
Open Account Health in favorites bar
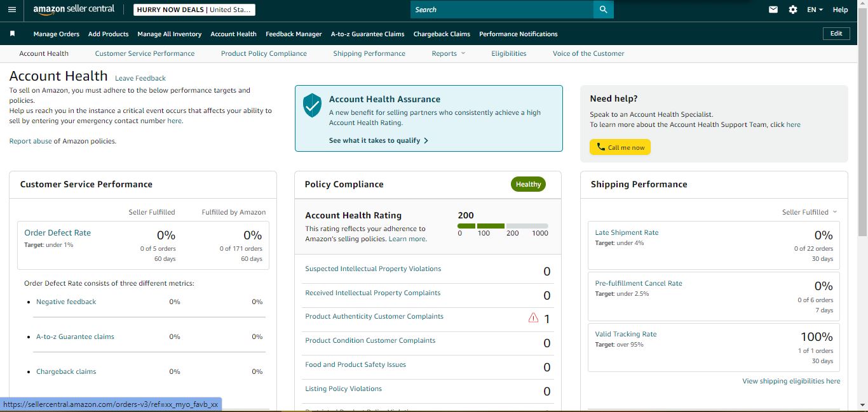tap(233, 34)
